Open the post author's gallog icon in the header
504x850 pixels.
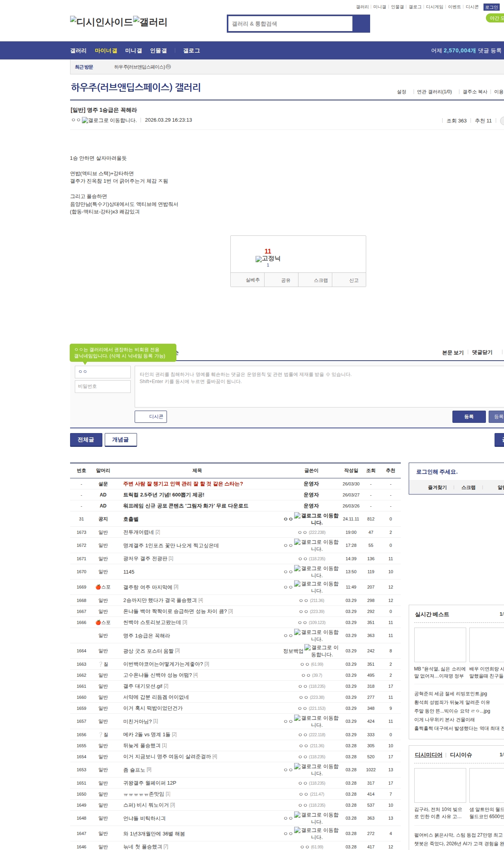click(109, 120)
